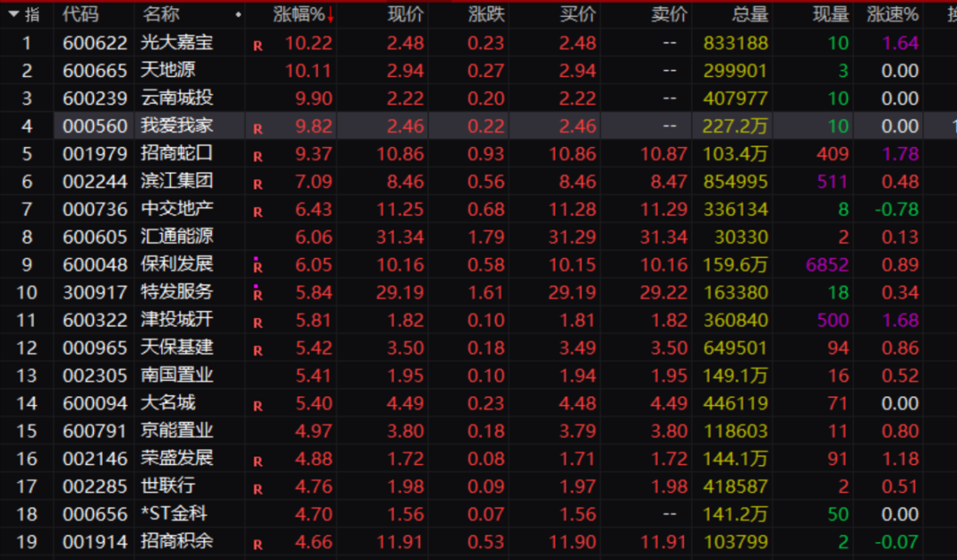This screenshot has width=957, height=560.
Task: Select stock code 002146
Action: (x=95, y=458)
